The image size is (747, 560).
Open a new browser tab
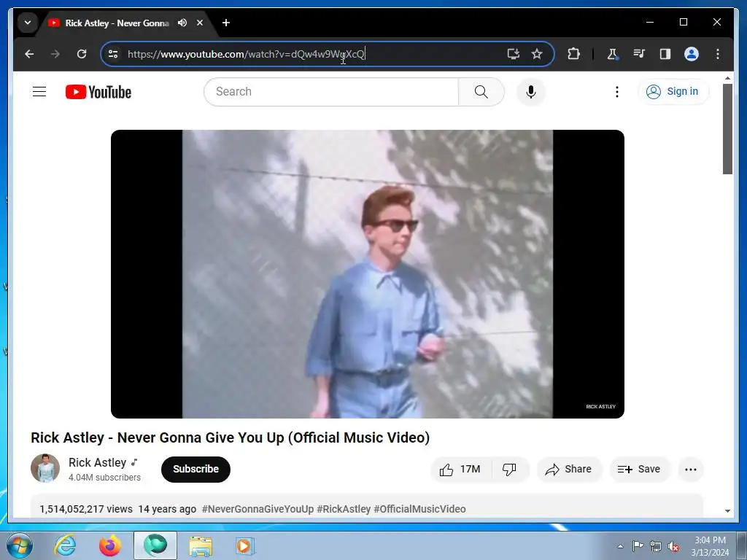click(226, 23)
